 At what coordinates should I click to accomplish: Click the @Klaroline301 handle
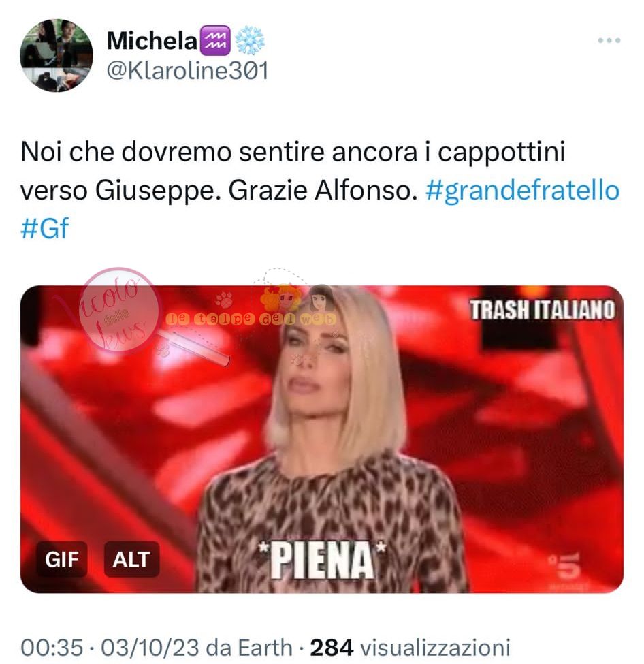188,70
